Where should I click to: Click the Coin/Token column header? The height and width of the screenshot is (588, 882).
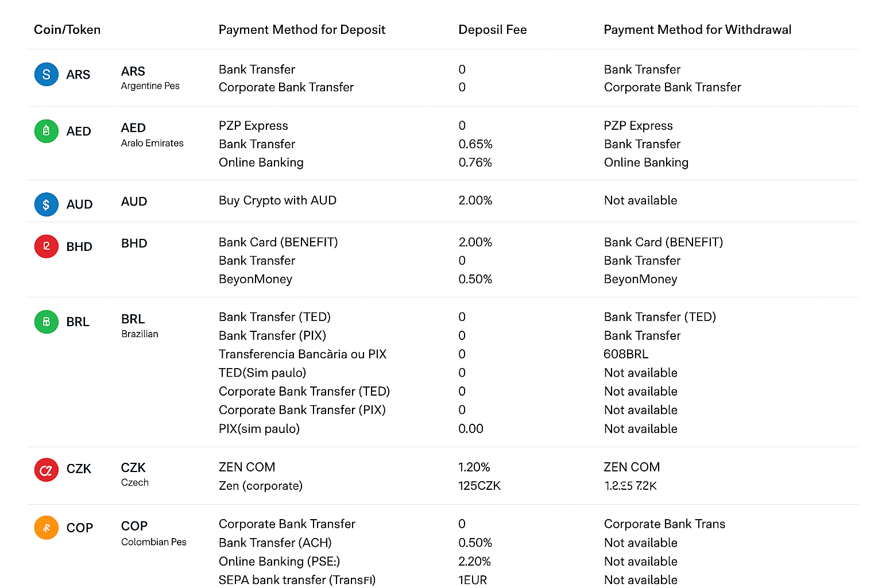pyautogui.click(x=67, y=30)
